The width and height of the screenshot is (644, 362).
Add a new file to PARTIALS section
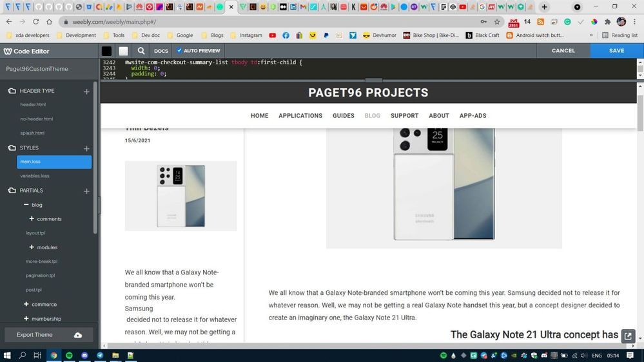pyautogui.click(x=86, y=191)
